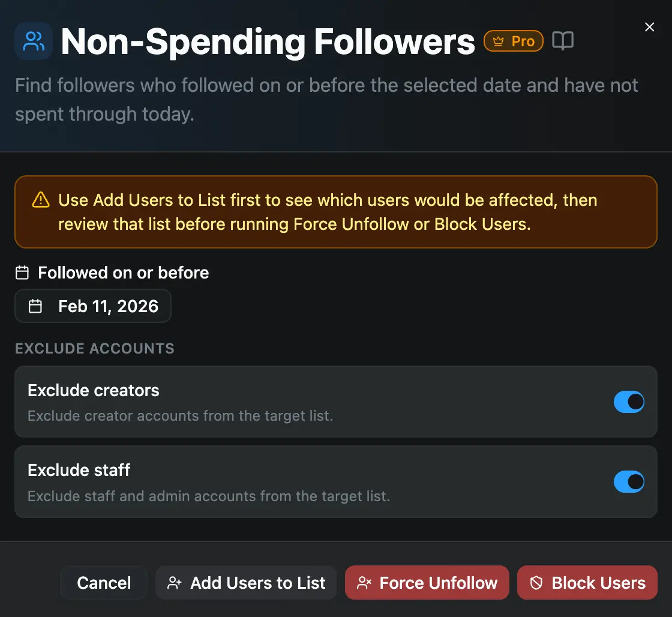Click the calendar icon inside the date field
Viewport: 672px width, 617px height.
[36, 306]
